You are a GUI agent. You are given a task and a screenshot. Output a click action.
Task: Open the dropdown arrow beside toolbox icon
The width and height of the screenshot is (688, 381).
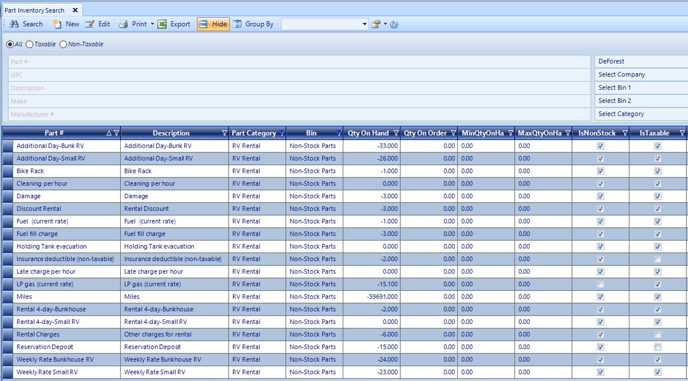point(385,25)
